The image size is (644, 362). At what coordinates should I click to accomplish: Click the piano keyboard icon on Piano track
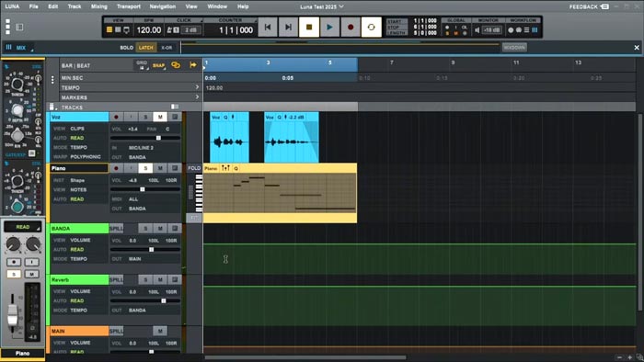[199, 193]
